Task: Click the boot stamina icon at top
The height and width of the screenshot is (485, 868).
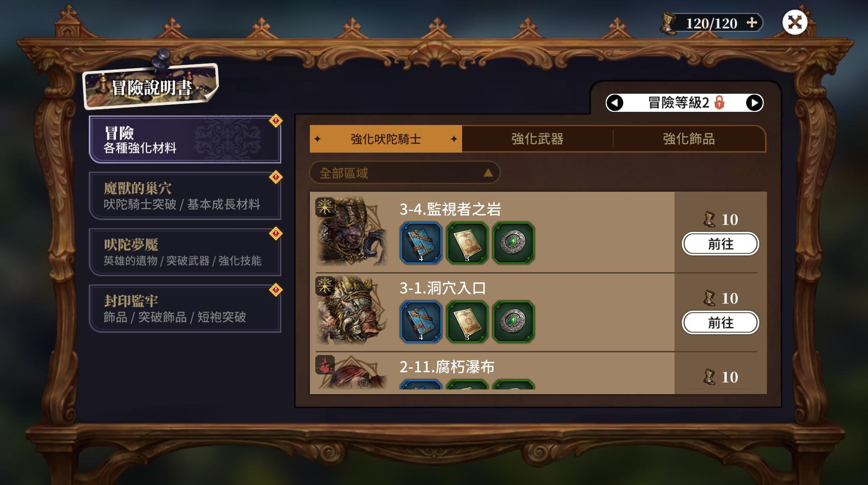Action: tap(668, 24)
